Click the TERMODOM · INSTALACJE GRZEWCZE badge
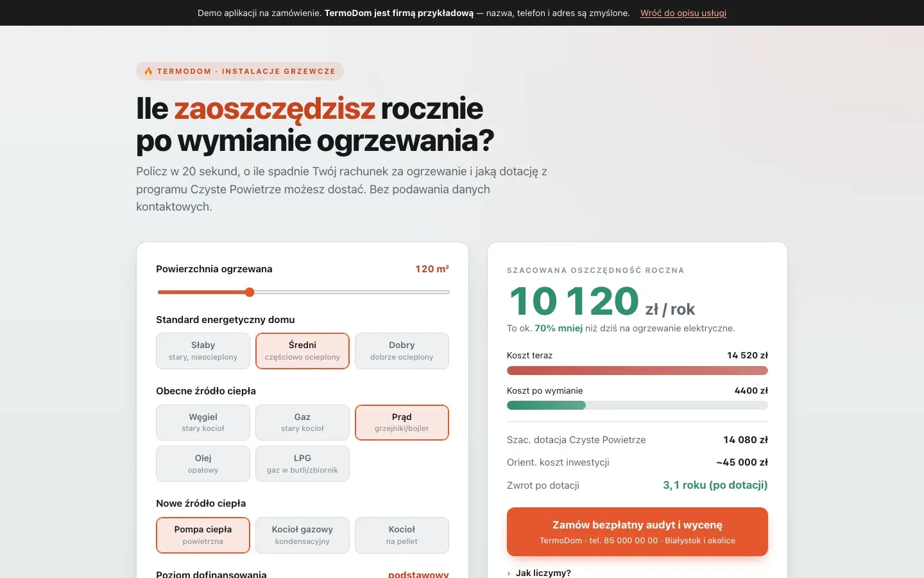 (240, 71)
